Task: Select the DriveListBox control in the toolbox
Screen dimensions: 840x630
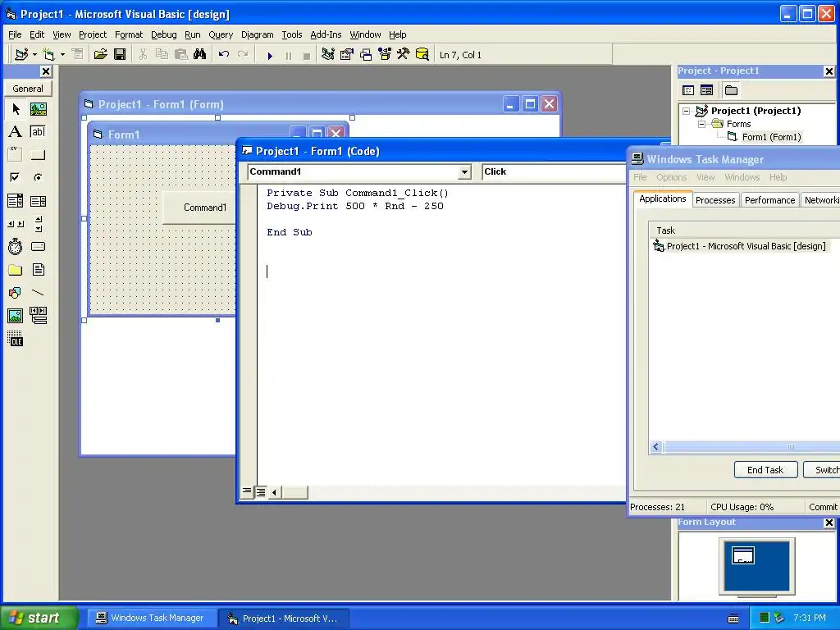Action: [38, 246]
